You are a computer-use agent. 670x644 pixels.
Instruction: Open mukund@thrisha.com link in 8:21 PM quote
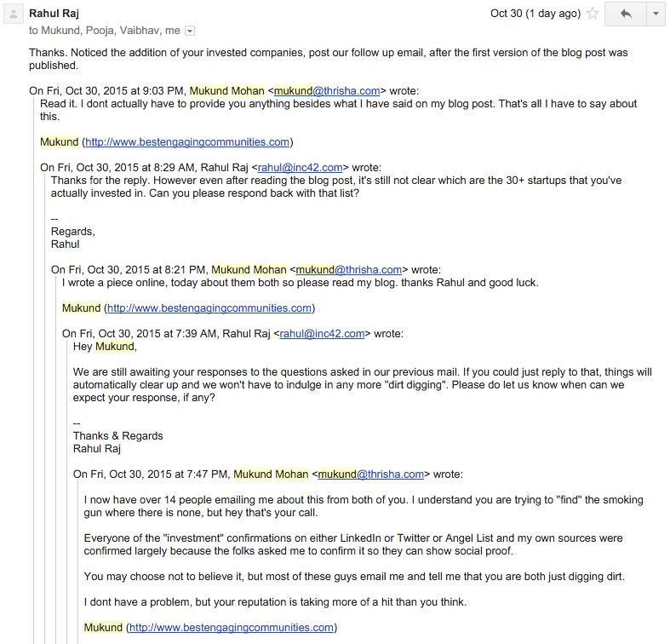tap(349, 269)
